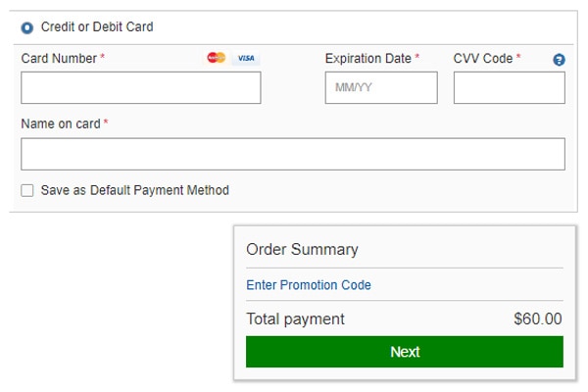Screen dimensions: 588x392
Task: Select the Name on card text box
Action: (x=293, y=154)
